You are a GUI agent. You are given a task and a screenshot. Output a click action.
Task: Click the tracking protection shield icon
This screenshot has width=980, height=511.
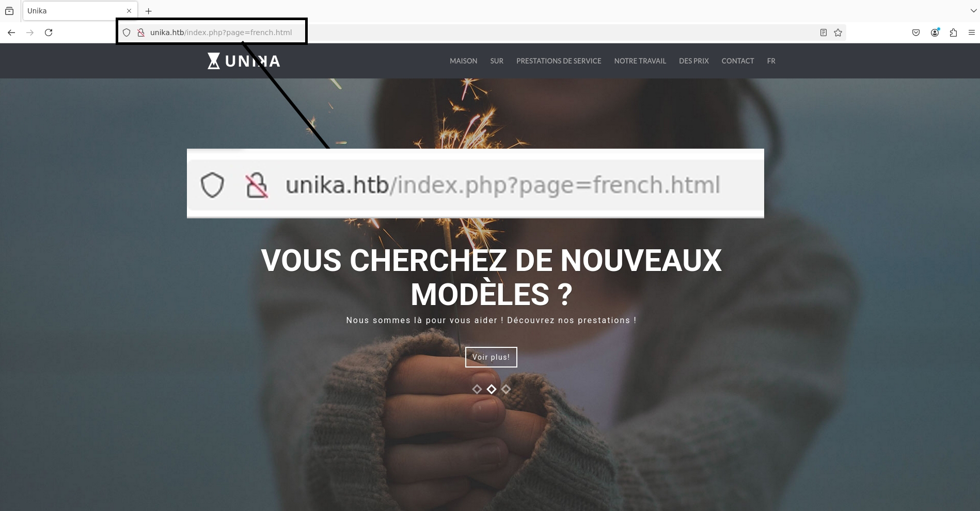[127, 33]
